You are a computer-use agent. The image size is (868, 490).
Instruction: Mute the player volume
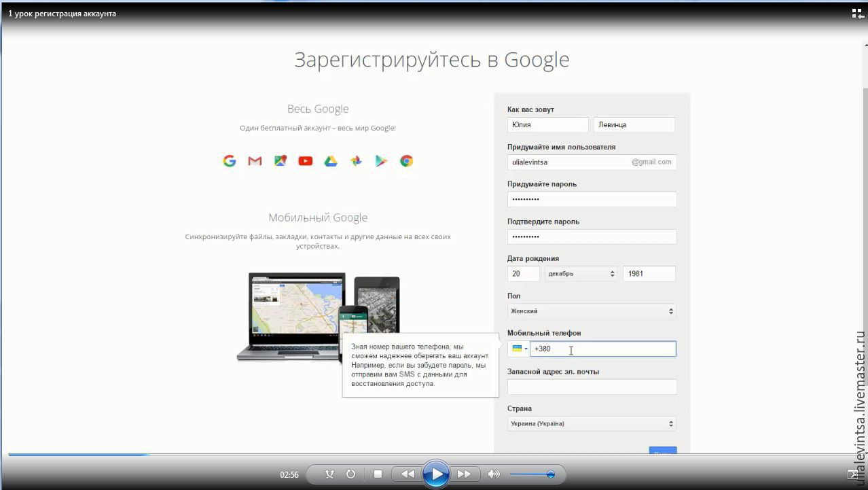pos(494,474)
